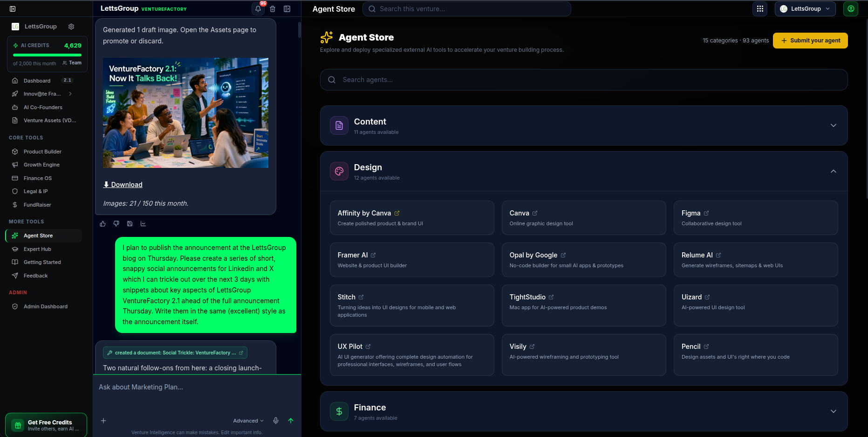This screenshot has width=868, height=437.
Task: Open the Advanced options dropdown
Action: [248, 421]
